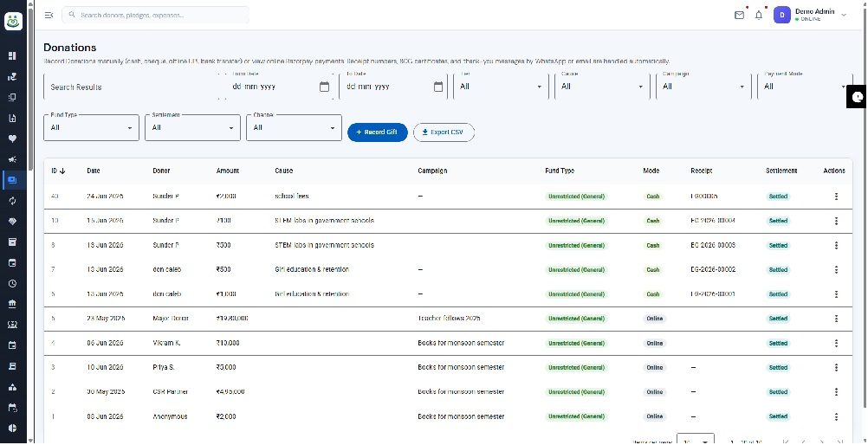Open the dashboard icon in sidebar

tap(13, 56)
